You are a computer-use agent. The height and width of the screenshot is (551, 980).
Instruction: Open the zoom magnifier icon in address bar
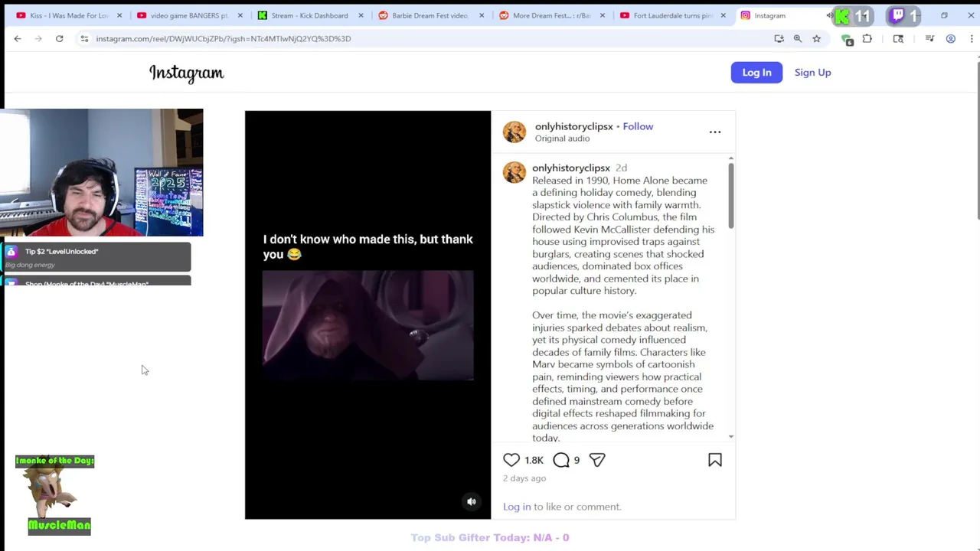coord(798,38)
